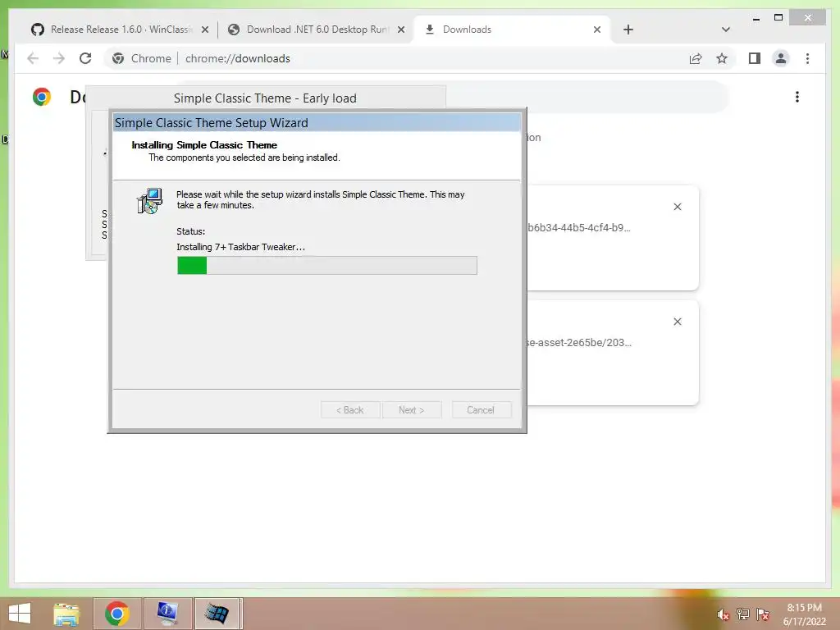Image resolution: width=840 pixels, height=630 pixels.
Task: Click the muted volume tray icon
Action: [724, 615]
